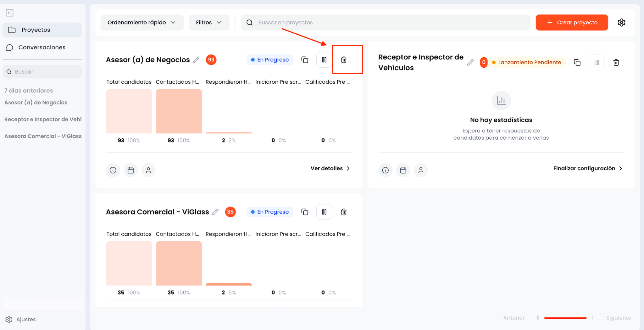Click Lanzamiento Pendiente status badge
The image size is (644, 330).
(527, 62)
